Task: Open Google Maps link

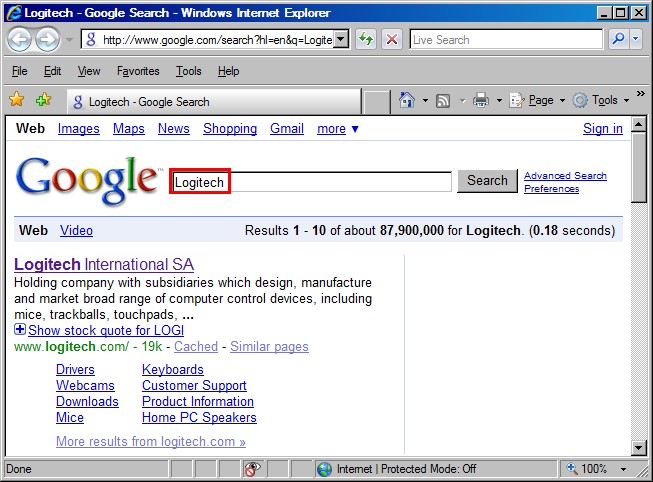Action: click(129, 129)
